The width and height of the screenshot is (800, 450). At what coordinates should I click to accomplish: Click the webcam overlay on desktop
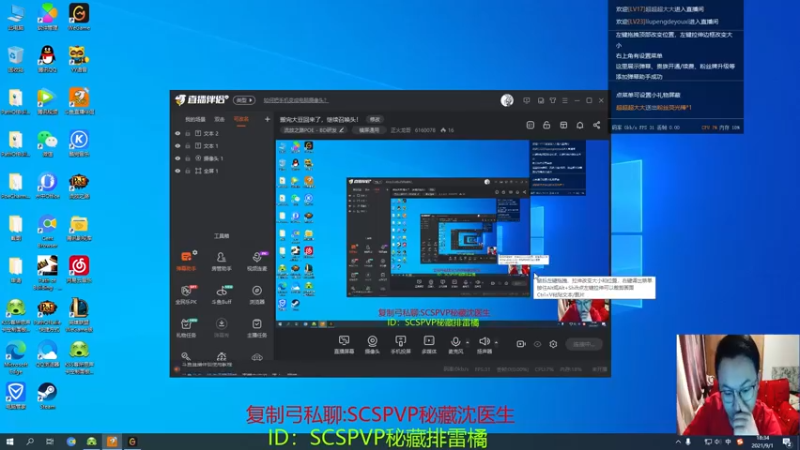pos(738,385)
